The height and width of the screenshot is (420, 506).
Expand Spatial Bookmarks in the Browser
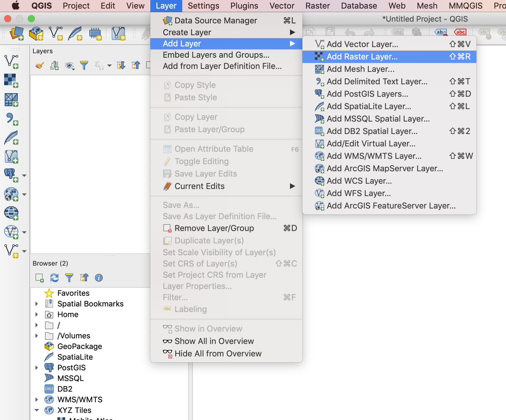coord(36,303)
